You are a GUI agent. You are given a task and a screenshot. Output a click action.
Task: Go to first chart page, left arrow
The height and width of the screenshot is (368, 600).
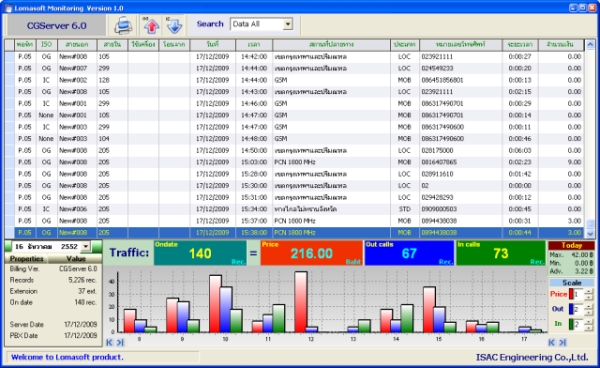[x=109, y=342]
